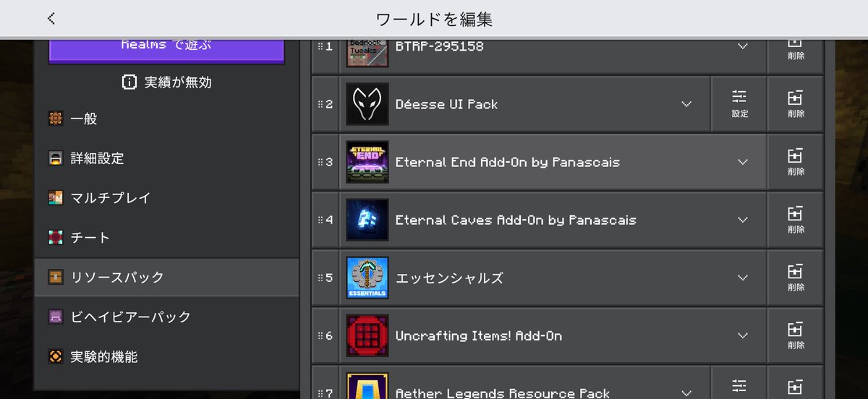
Task: Expand the Déesse UI Pack details
Action: point(687,104)
